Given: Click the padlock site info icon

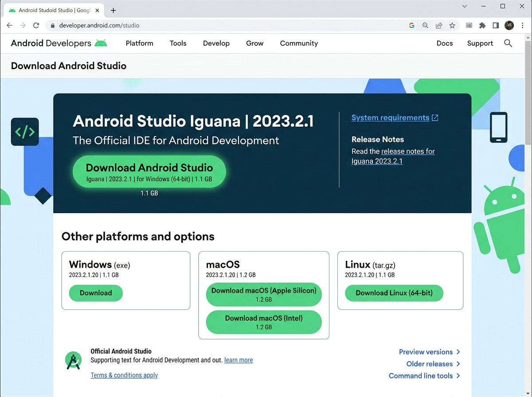Looking at the screenshot, I should click(x=53, y=26).
